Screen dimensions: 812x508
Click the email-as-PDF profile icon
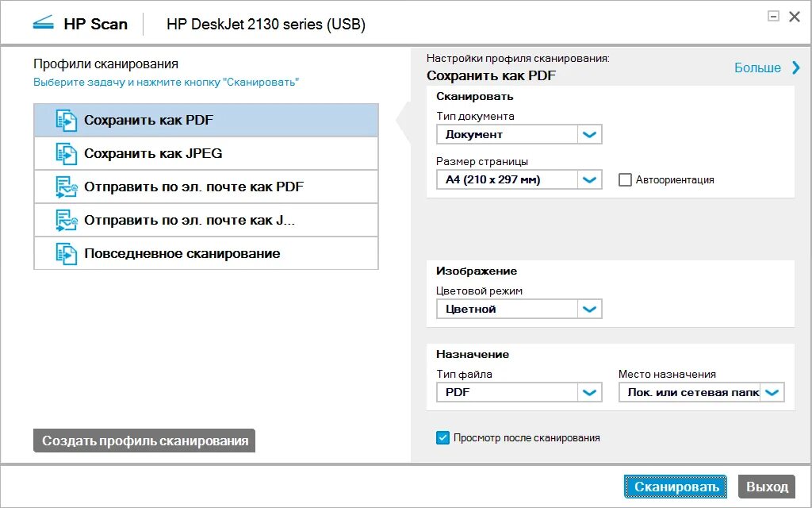point(67,187)
